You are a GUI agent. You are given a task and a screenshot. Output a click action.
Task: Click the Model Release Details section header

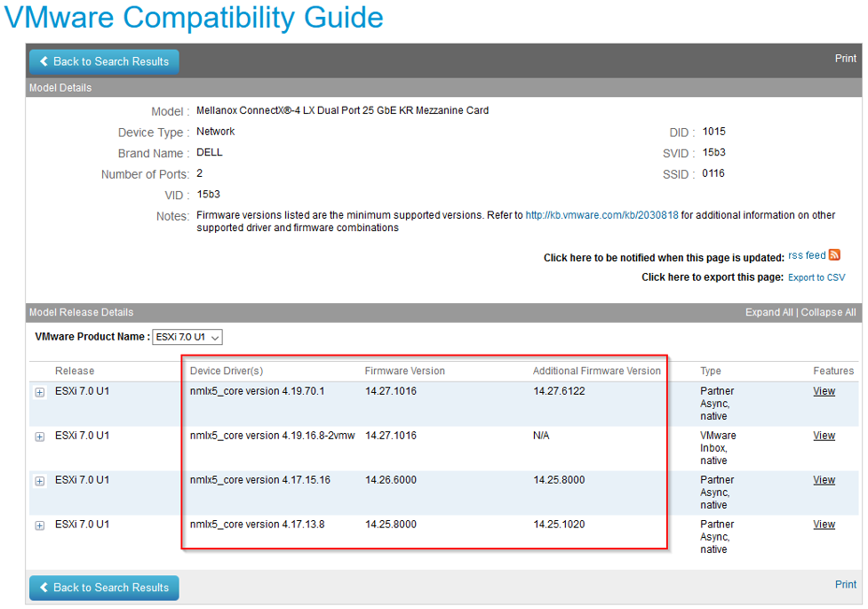(81, 312)
